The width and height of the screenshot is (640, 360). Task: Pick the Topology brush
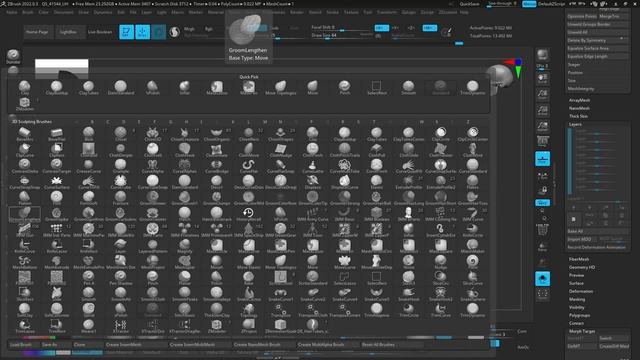click(249, 310)
